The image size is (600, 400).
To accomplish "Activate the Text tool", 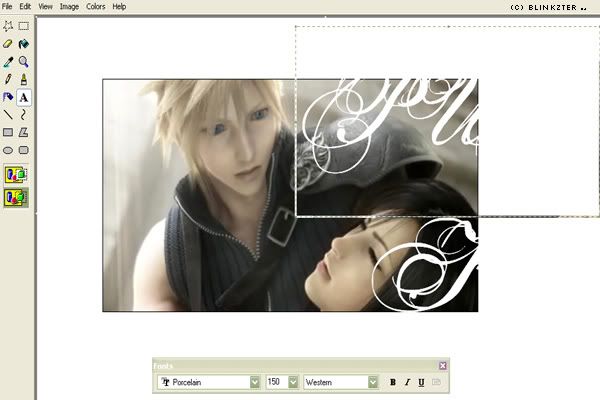I will pyautogui.click(x=24, y=97).
